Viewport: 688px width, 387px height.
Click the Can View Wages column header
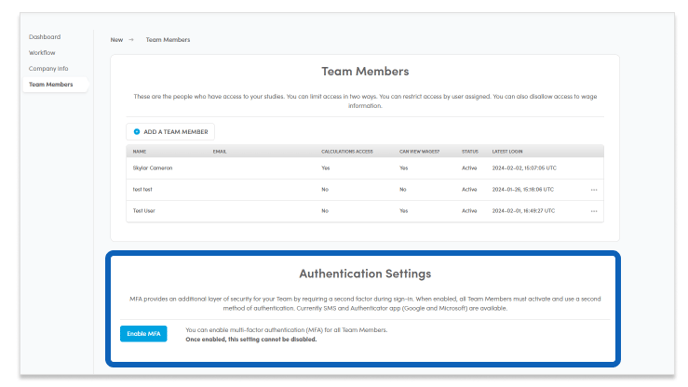419,151
